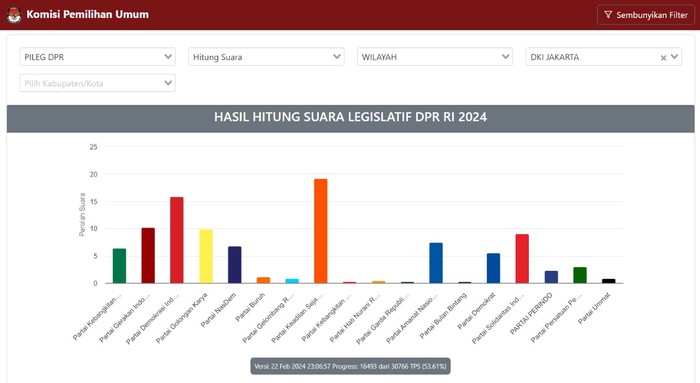
Task: Click the 'Partai Buruh' axis label
Action: (250, 307)
